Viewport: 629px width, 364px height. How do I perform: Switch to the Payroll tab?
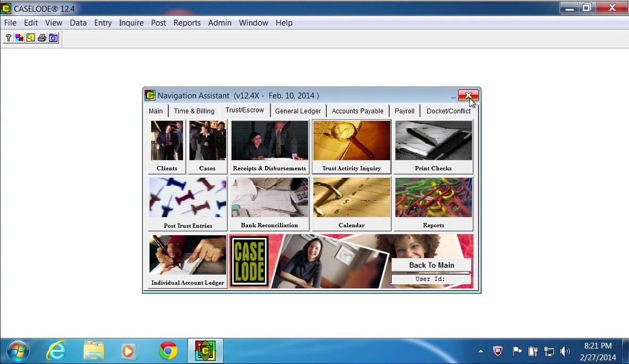[x=404, y=111]
